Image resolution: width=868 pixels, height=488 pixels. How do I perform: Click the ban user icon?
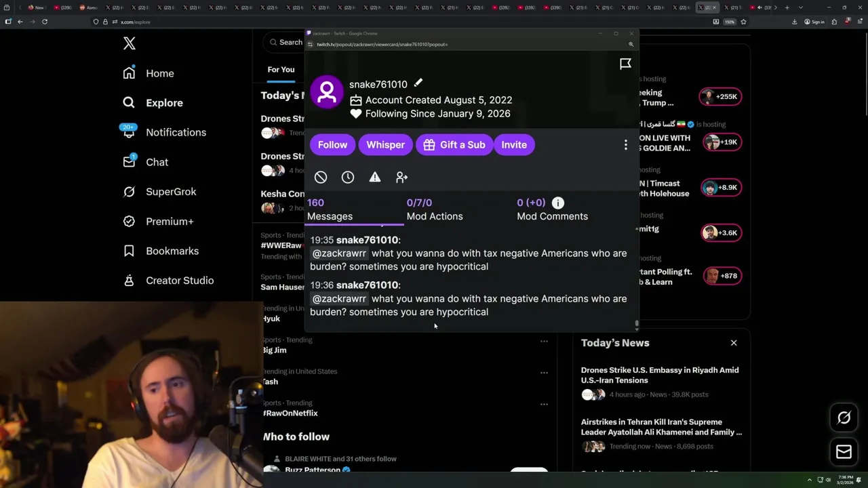tap(321, 178)
